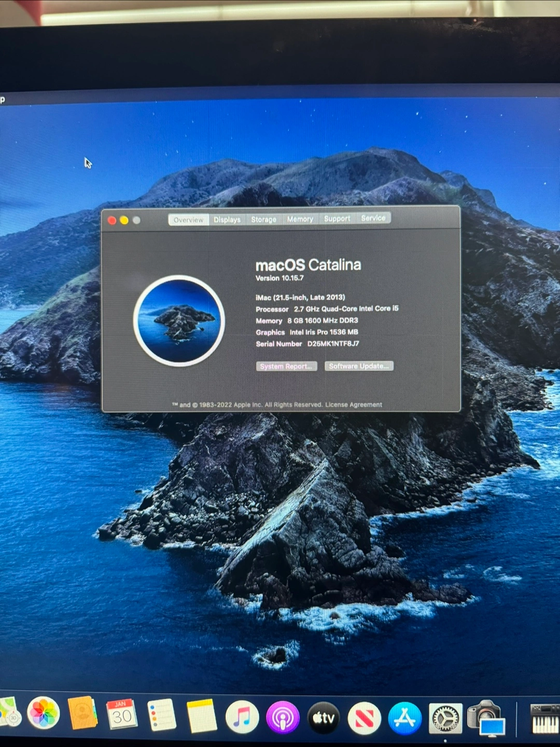The width and height of the screenshot is (560, 747).
Task: Open System Preferences gear icon in Dock
Action: coord(445,719)
